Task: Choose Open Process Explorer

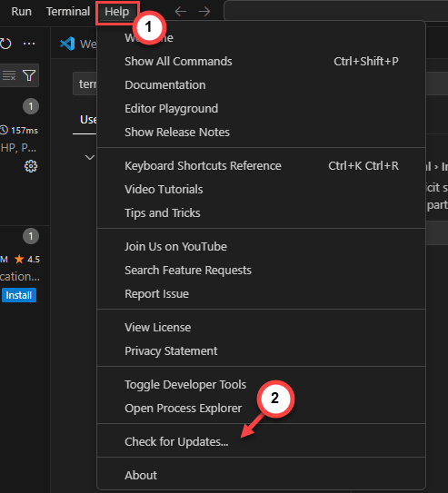Action: 261,408
